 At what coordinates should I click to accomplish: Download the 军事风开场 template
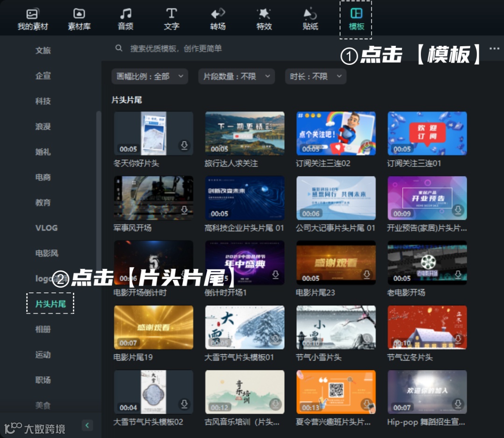coord(184,211)
